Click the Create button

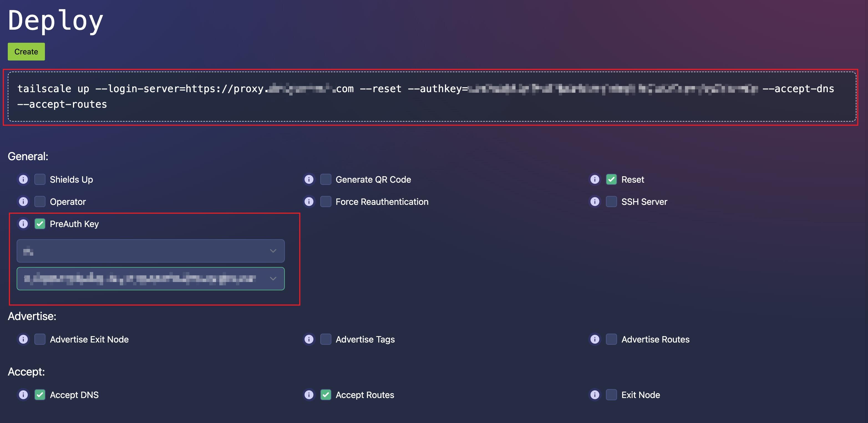pos(26,51)
